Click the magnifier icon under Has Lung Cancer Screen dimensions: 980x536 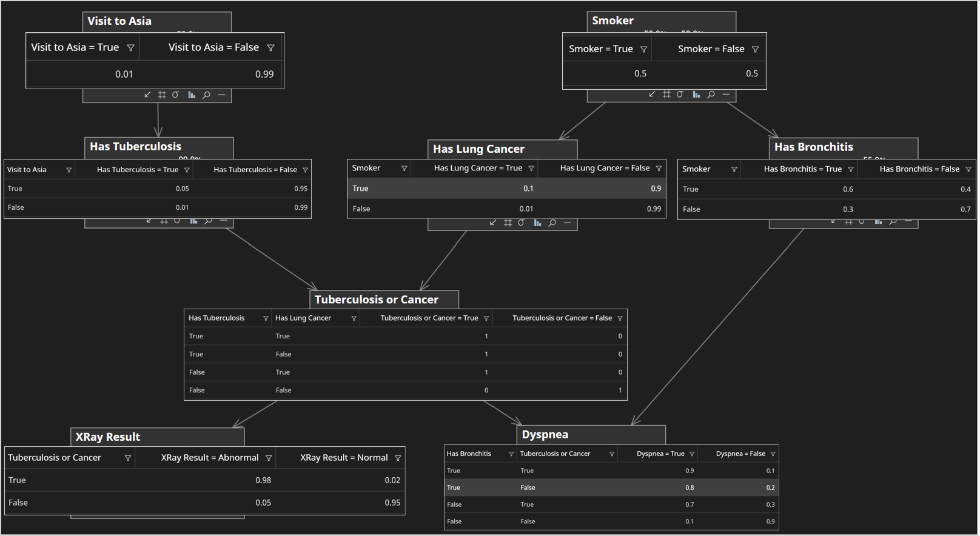[552, 223]
